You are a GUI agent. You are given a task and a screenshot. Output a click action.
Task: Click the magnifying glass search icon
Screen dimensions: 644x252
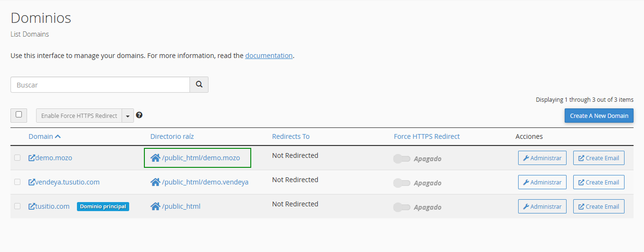tap(199, 85)
